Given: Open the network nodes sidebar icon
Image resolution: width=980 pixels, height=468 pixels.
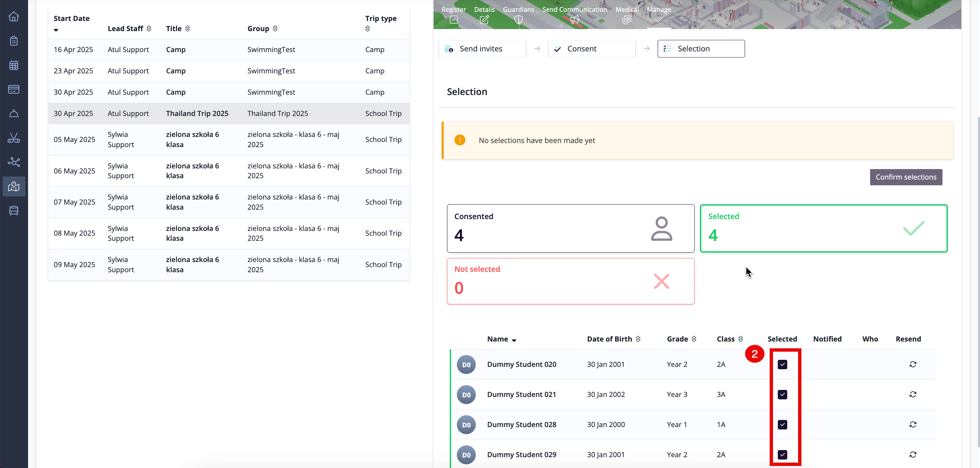Looking at the screenshot, I should coord(14,162).
